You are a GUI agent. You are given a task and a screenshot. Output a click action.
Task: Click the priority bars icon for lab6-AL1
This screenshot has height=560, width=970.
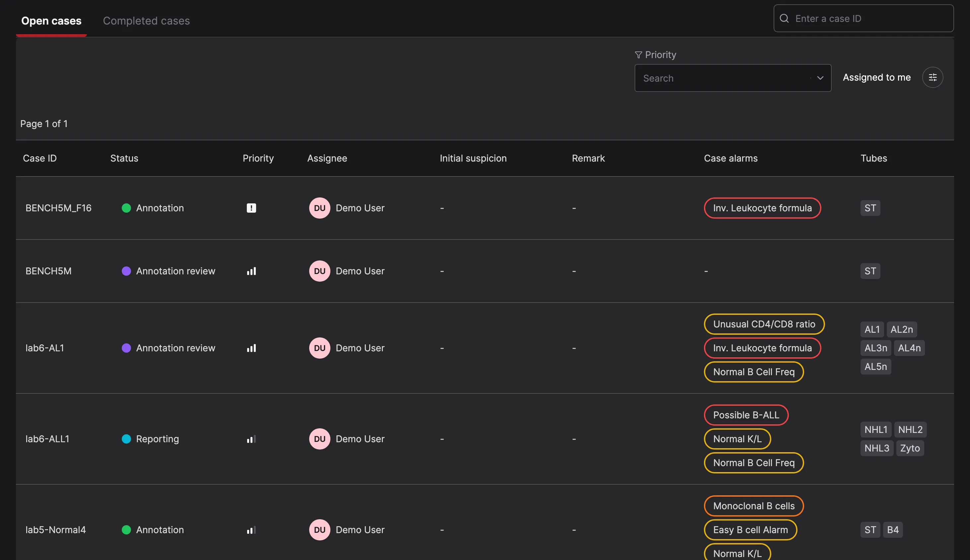(251, 348)
